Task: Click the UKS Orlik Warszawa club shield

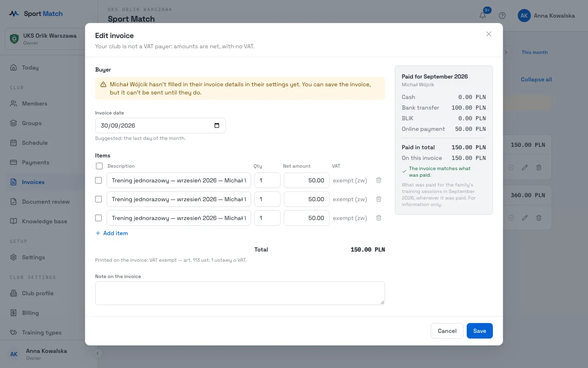Action: [14, 39]
